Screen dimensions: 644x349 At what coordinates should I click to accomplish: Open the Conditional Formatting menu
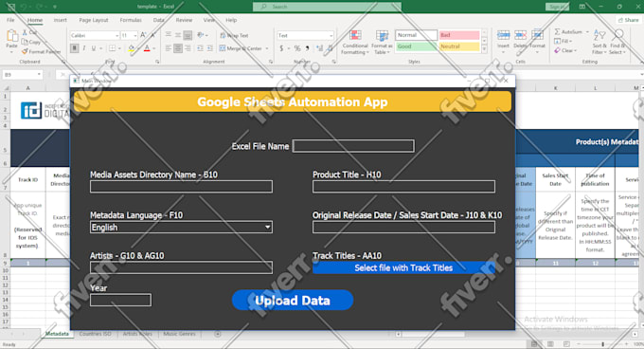(x=355, y=42)
